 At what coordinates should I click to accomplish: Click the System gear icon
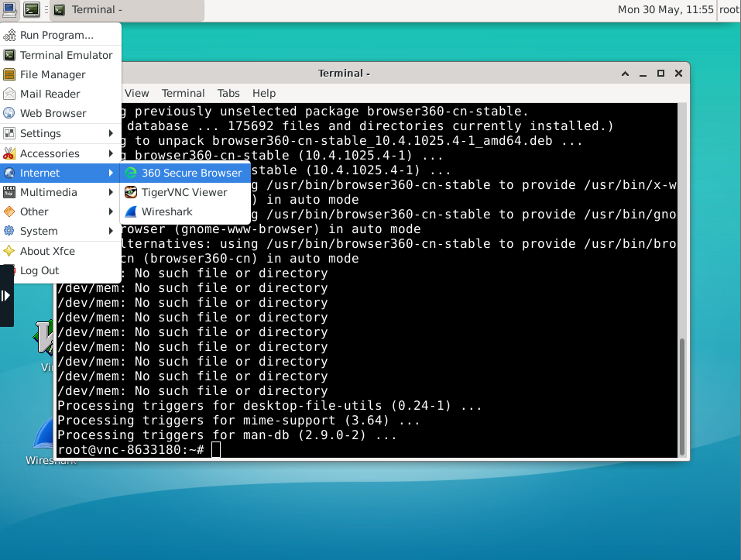pyautogui.click(x=9, y=231)
